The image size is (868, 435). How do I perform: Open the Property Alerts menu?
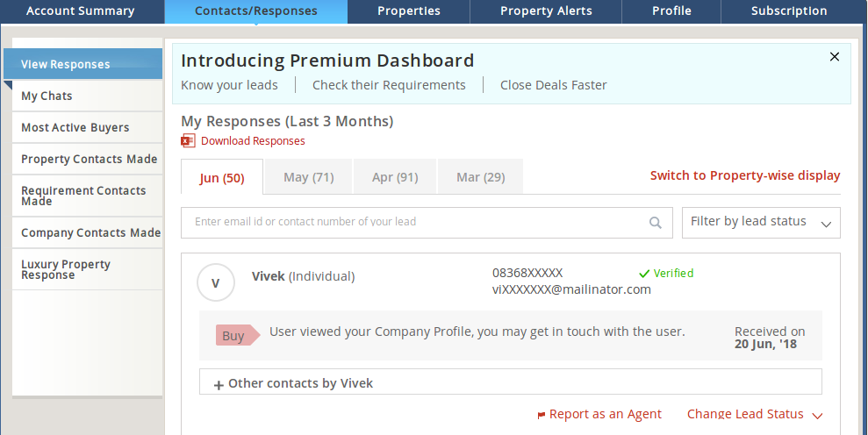tap(546, 11)
